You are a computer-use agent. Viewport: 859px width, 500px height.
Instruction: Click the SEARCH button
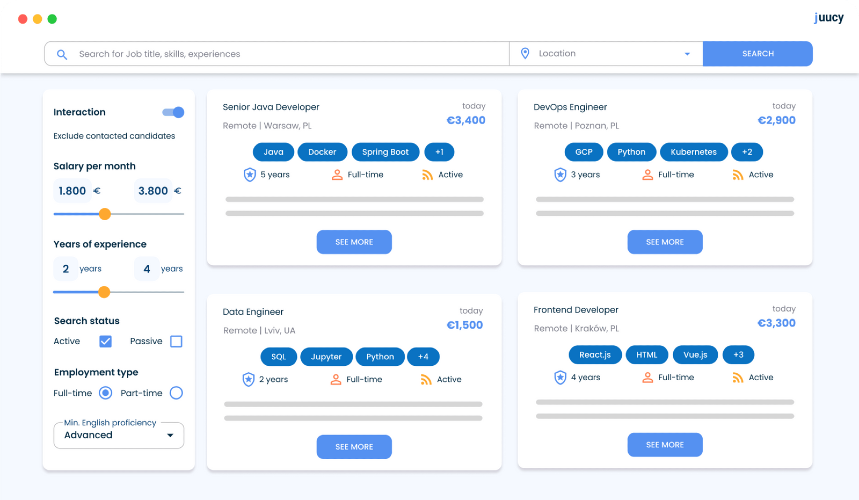point(758,54)
